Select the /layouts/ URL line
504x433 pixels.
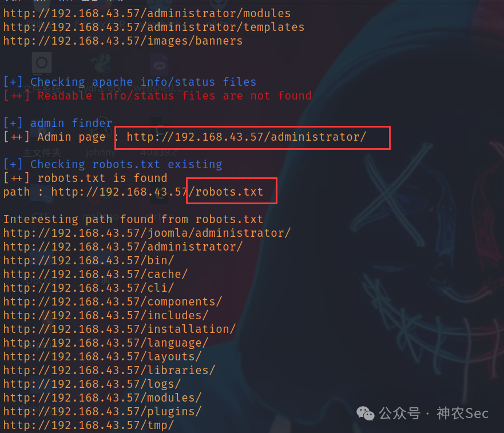(x=102, y=357)
